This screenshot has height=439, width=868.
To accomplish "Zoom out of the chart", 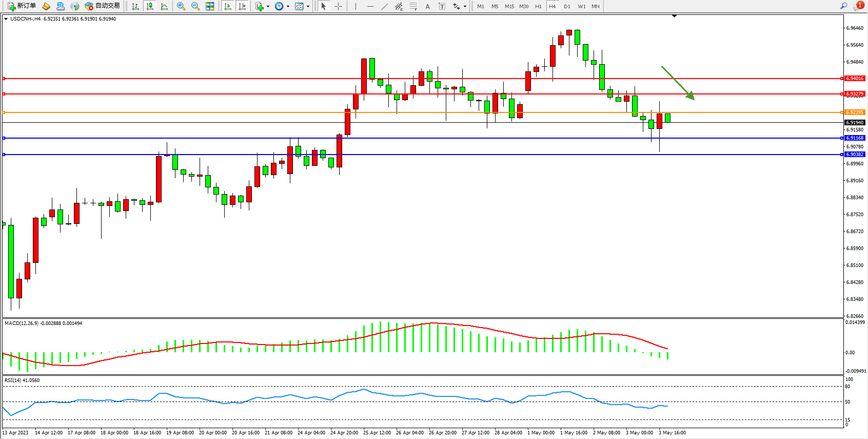I will pyautogui.click(x=195, y=6).
